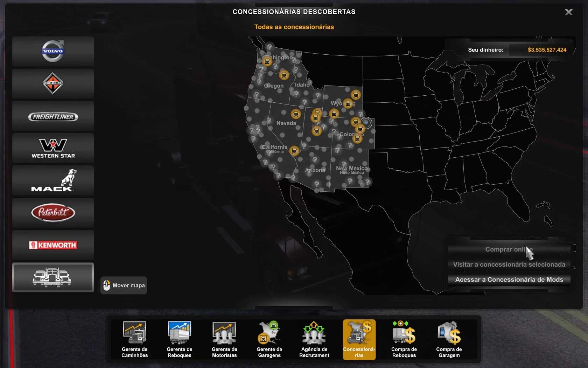588x368 pixels.
Task: Click the dealership marker in Washington
Action: click(267, 62)
